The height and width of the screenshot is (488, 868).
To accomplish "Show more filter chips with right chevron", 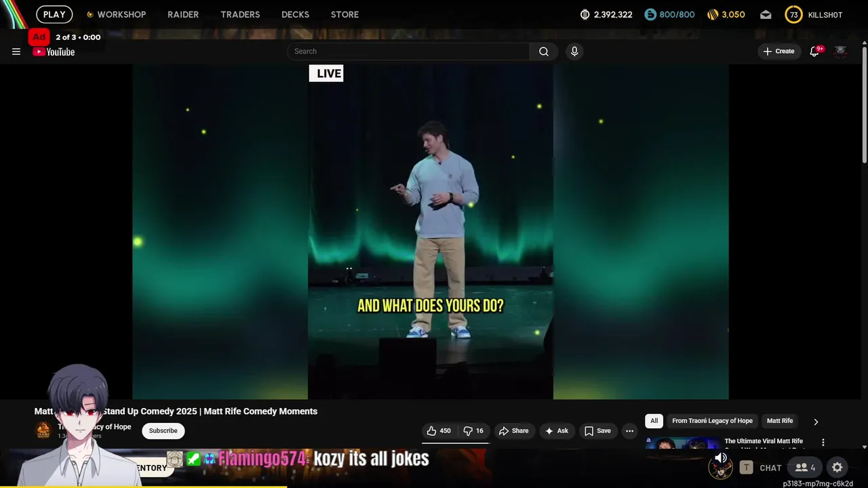I will tap(816, 422).
